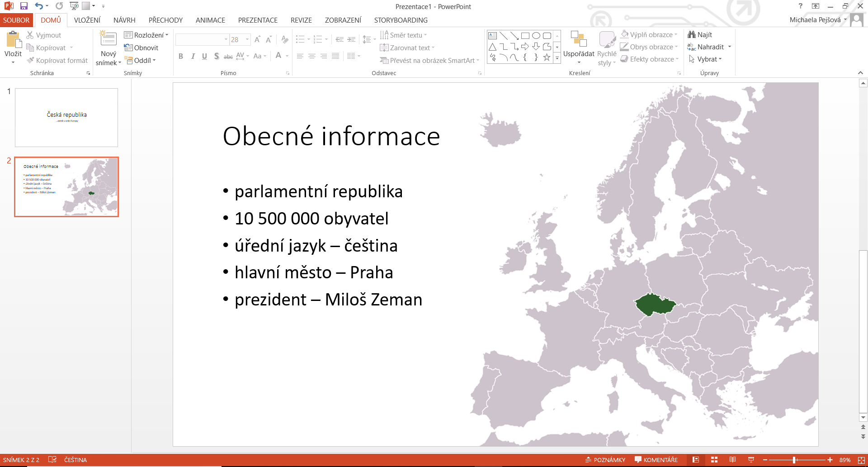Viewport: 868px width, 467px height.
Task: Click the Obnovit reset button
Action: click(142, 48)
